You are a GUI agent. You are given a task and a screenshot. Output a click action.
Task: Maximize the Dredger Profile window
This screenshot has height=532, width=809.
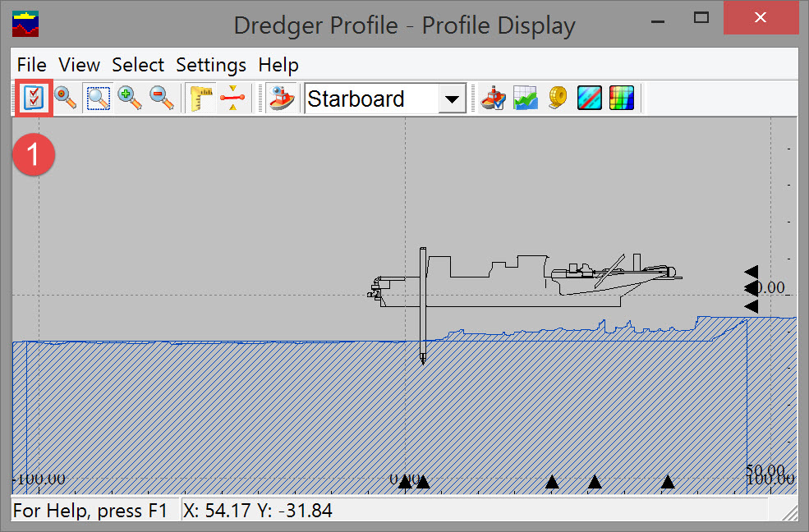pos(701,18)
